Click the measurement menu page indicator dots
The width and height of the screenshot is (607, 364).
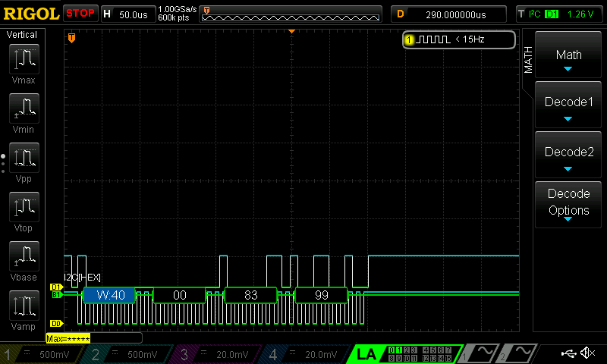click(x=3, y=164)
